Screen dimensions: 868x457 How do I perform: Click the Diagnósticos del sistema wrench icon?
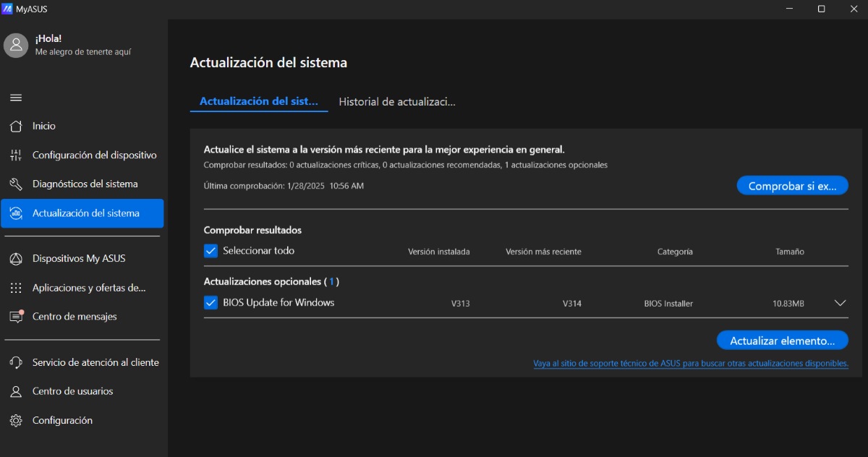coord(16,184)
